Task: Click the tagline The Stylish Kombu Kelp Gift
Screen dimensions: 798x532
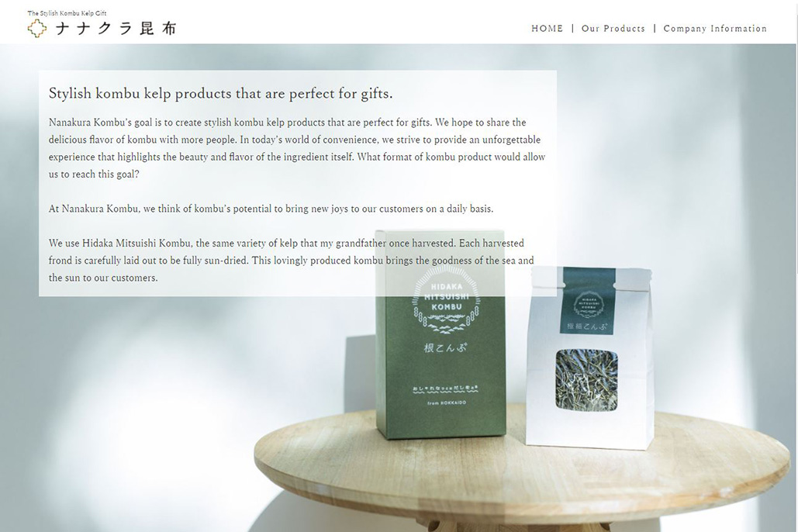Action: [67, 13]
